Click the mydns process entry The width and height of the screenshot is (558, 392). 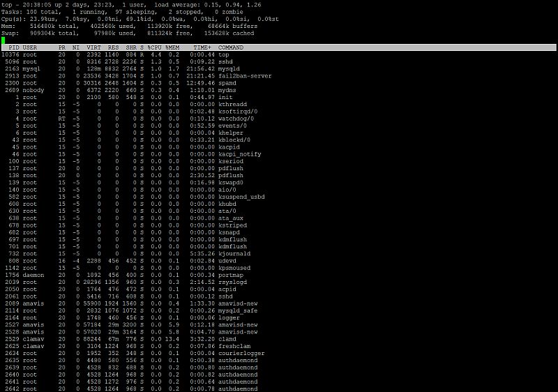[227, 90]
